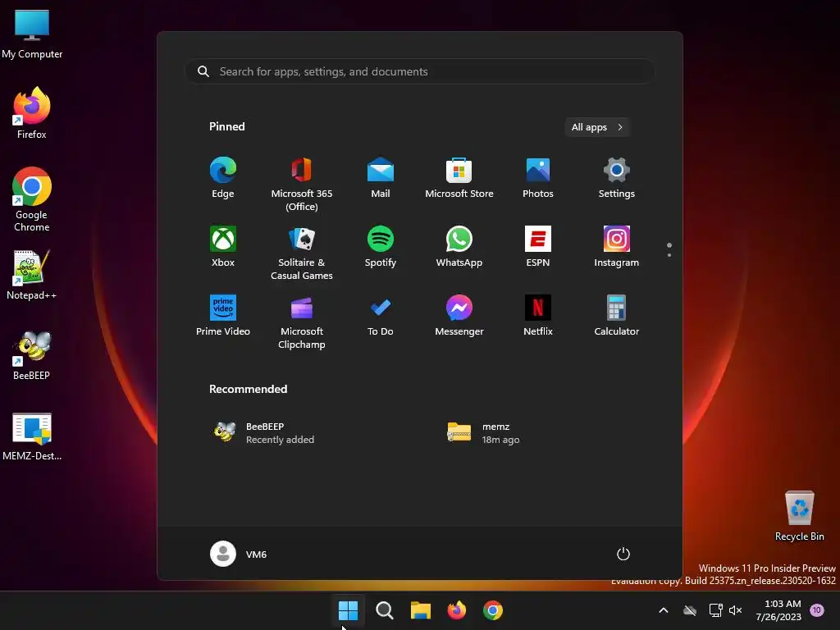Screen dimensions: 840x630
Task: Launch the Xbox app
Action: [223, 246]
